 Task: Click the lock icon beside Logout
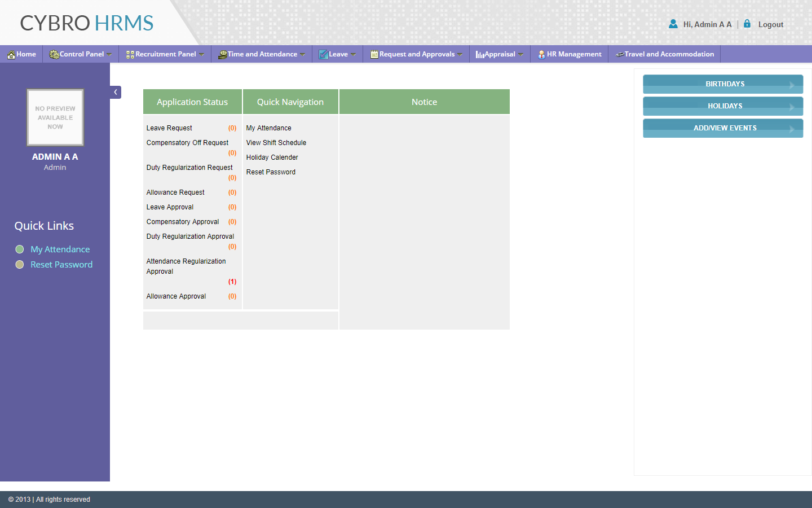(x=747, y=24)
